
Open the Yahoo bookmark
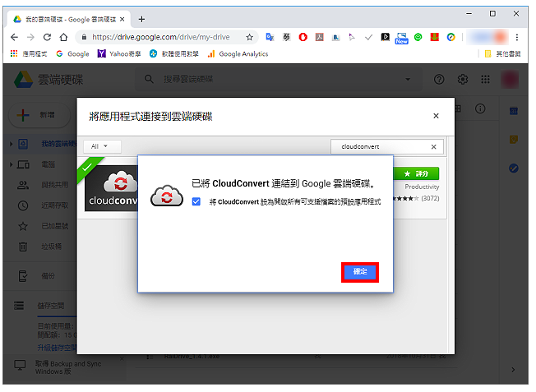119,53
